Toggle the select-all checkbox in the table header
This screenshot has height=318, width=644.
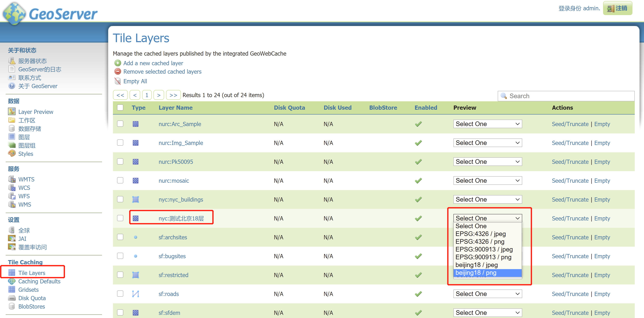tap(120, 107)
